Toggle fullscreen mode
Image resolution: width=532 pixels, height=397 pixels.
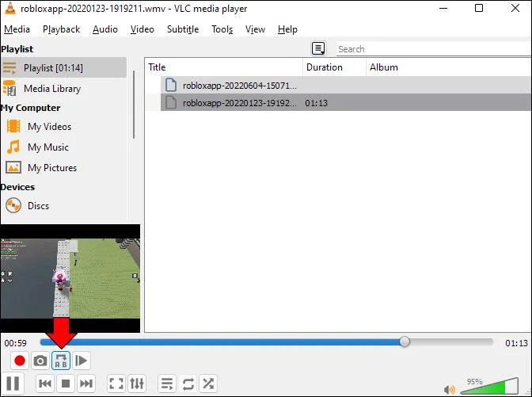pyautogui.click(x=116, y=384)
